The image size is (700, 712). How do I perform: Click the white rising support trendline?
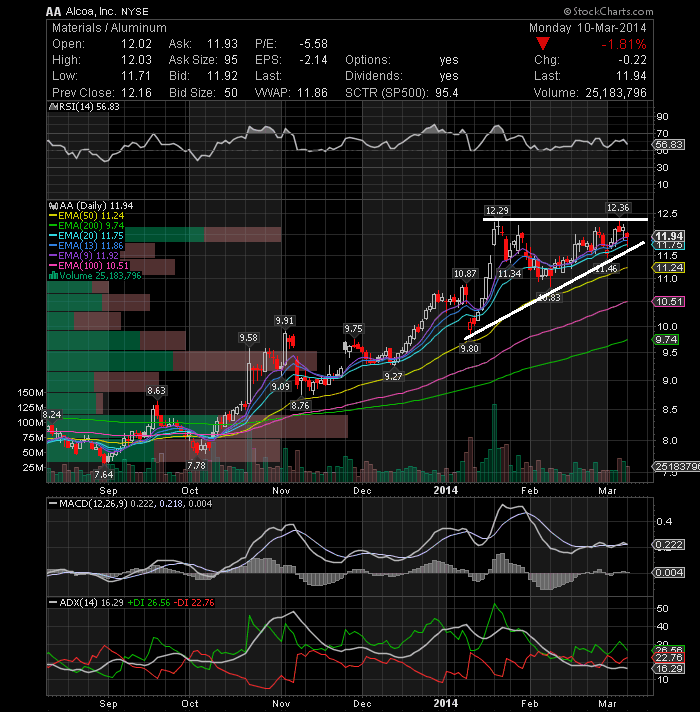(x=554, y=291)
